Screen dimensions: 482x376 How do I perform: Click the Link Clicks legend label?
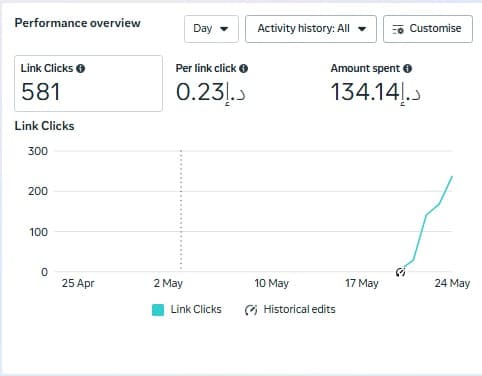click(196, 309)
